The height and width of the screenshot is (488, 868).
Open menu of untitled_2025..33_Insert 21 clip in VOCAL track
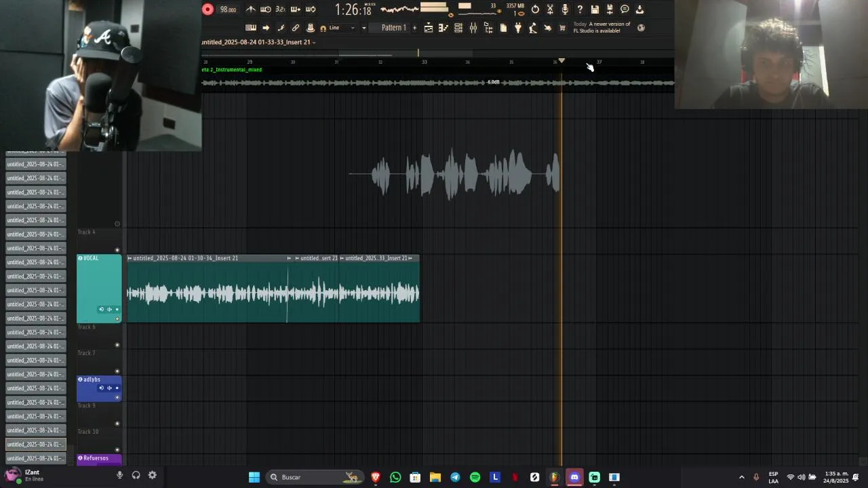click(x=342, y=258)
